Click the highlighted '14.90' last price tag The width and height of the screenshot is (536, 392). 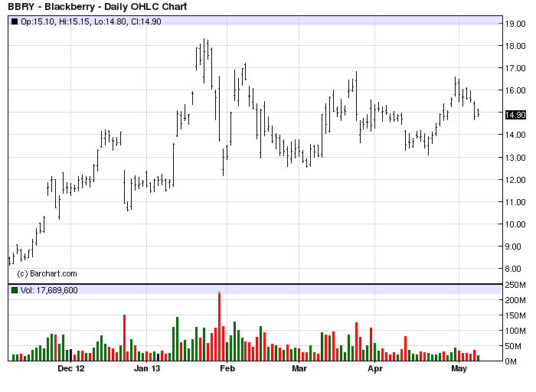[515, 115]
